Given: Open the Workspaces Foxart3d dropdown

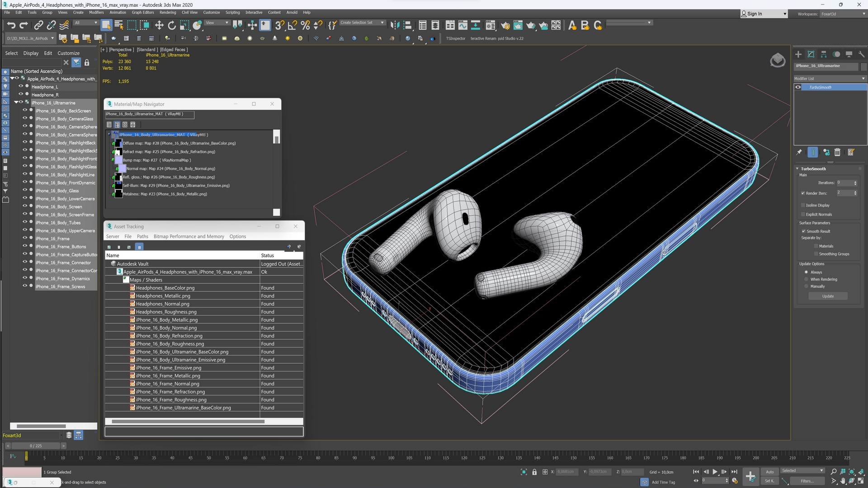Looking at the screenshot, I should point(843,14).
